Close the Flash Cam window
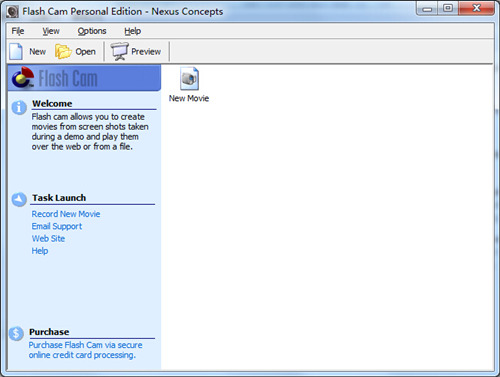Image resolution: width=500 pixels, height=377 pixels. [x=476, y=8]
